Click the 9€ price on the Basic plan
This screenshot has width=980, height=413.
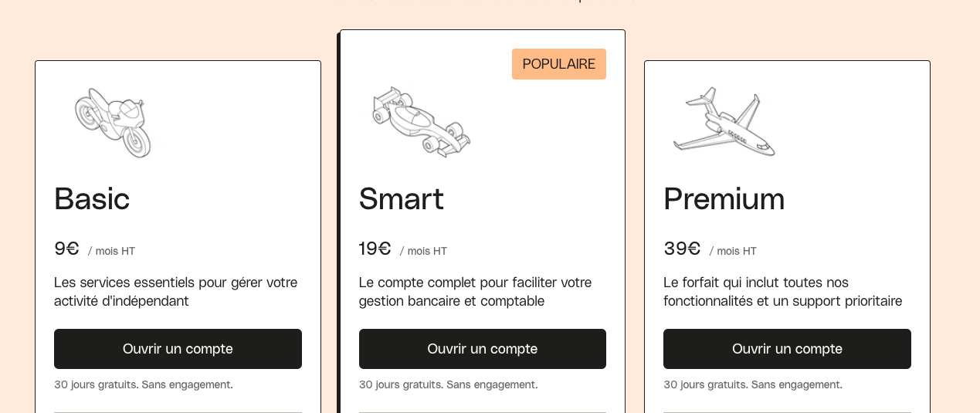pyautogui.click(x=67, y=249)
